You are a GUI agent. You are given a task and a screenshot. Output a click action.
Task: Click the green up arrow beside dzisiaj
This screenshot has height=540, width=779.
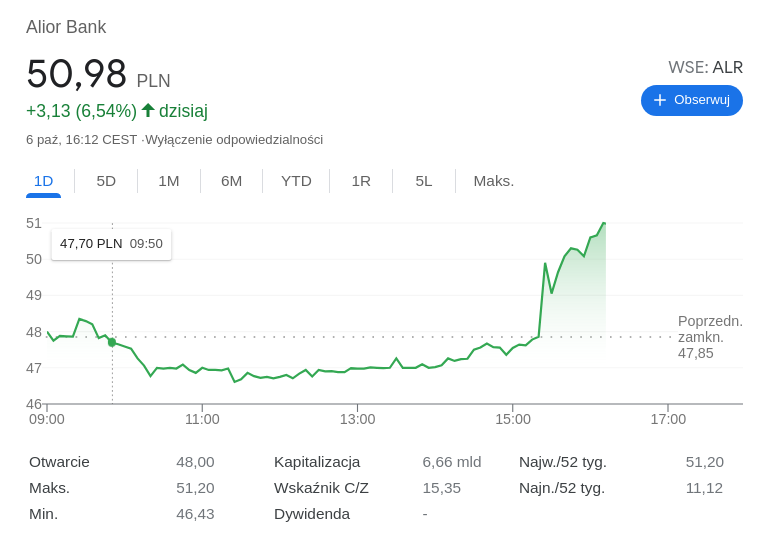tap(148, 110)
